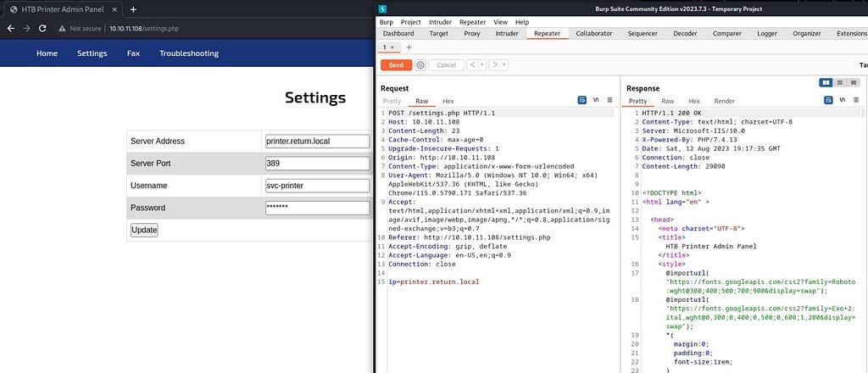Open the Repeater menu
The height and width of the screenshot is (373, 868).
tap(472, 22)
